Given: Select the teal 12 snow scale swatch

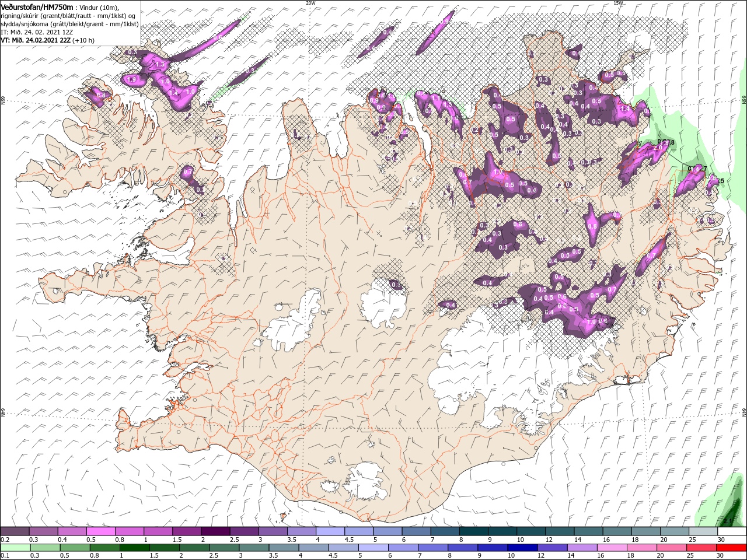Looking at the screenshot, I should coord(560,531).
